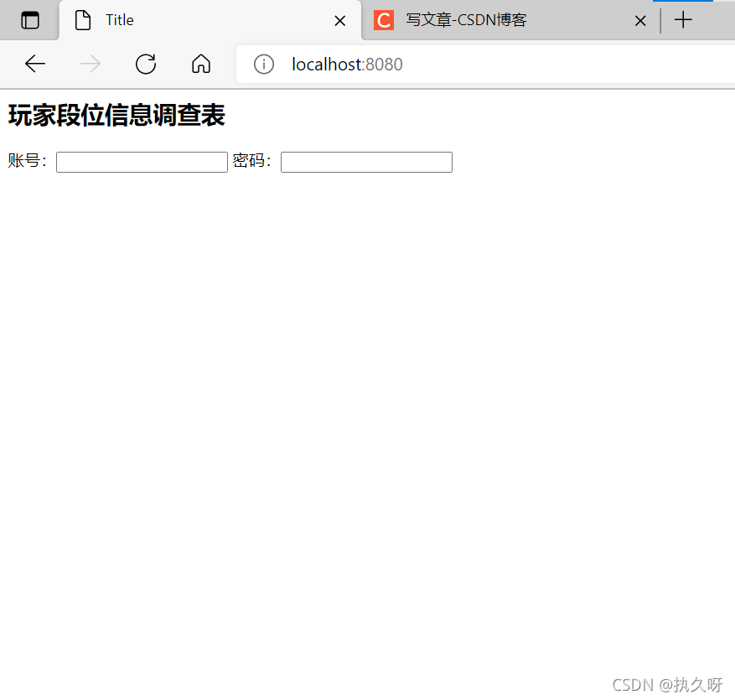Screen dimensions: 735x700
Task: Open the browser home page
Action: 201,64
